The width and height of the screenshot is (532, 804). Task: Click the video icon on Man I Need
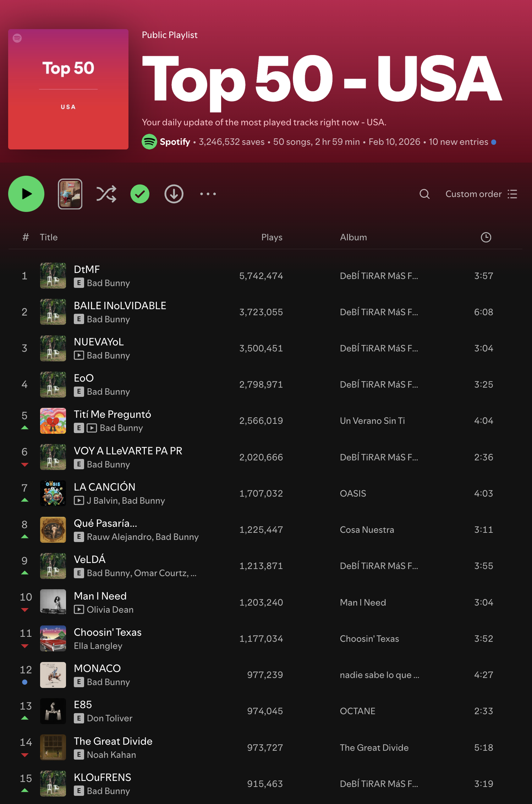coord(79,609)
